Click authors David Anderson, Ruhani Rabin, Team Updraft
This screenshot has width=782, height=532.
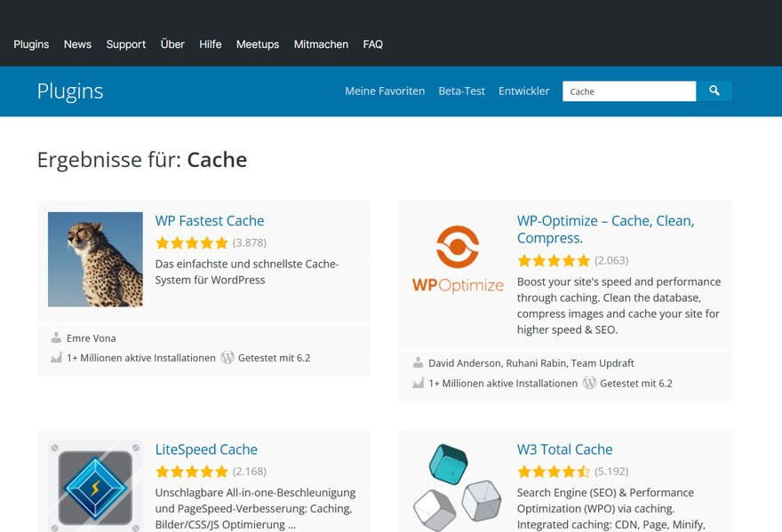pos(531,363)
